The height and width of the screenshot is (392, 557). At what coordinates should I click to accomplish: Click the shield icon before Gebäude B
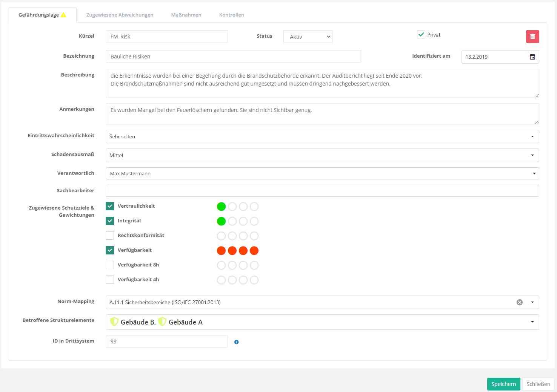point(114,322)
